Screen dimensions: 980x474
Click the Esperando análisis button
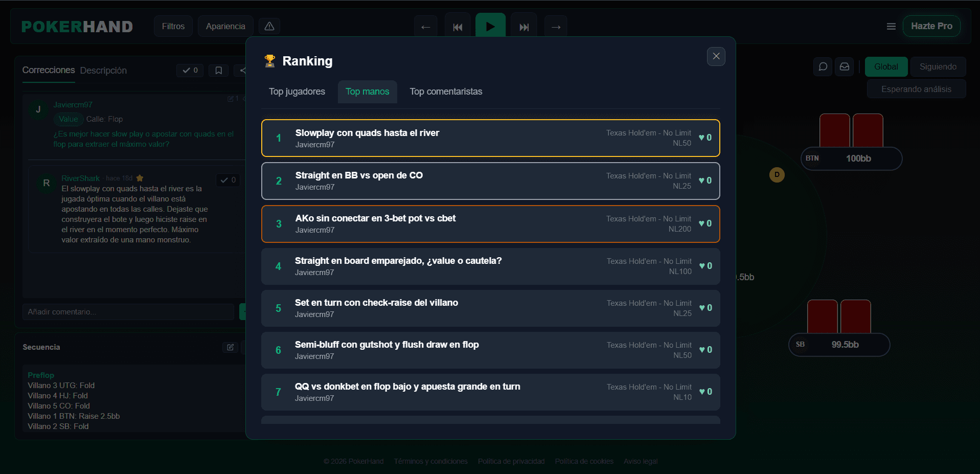(916, 89)
